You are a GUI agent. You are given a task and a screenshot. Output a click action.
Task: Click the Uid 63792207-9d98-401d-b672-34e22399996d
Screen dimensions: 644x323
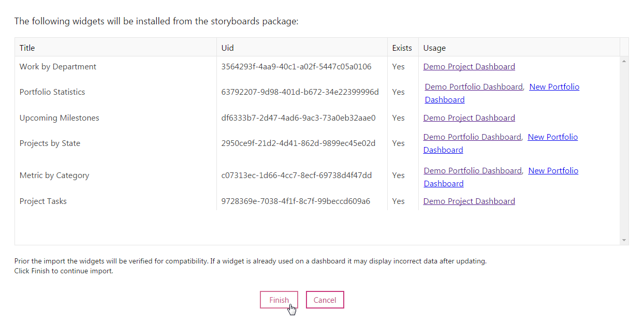[x=300, y=92]
